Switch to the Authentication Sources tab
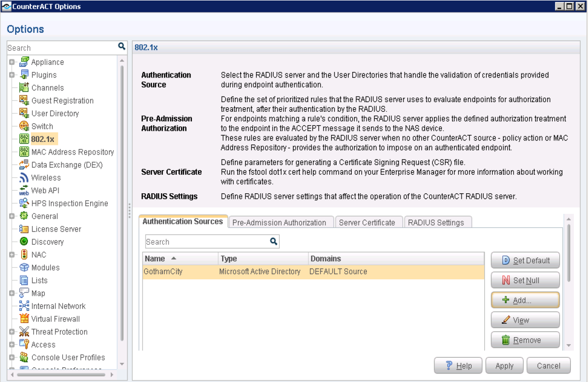 pos(182,222)
